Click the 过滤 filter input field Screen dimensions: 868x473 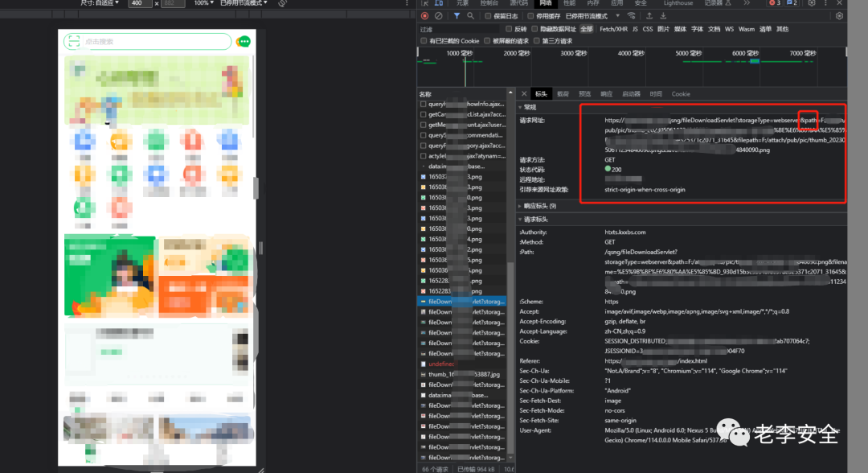point(458,29)
